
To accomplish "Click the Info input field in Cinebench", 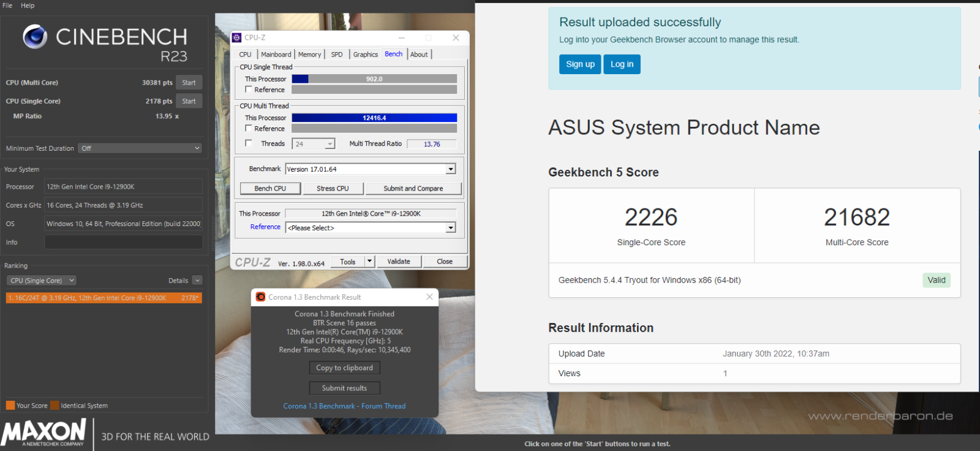I will point(123,242).
